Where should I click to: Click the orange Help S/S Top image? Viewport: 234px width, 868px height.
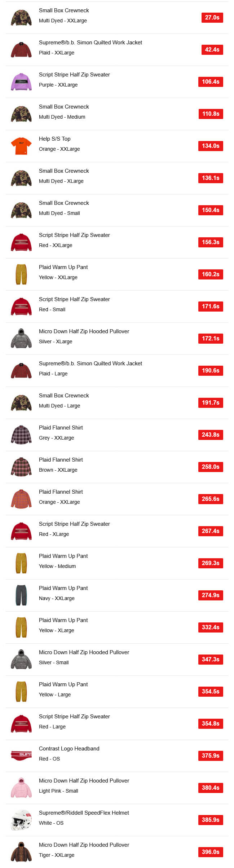[21, 146]
